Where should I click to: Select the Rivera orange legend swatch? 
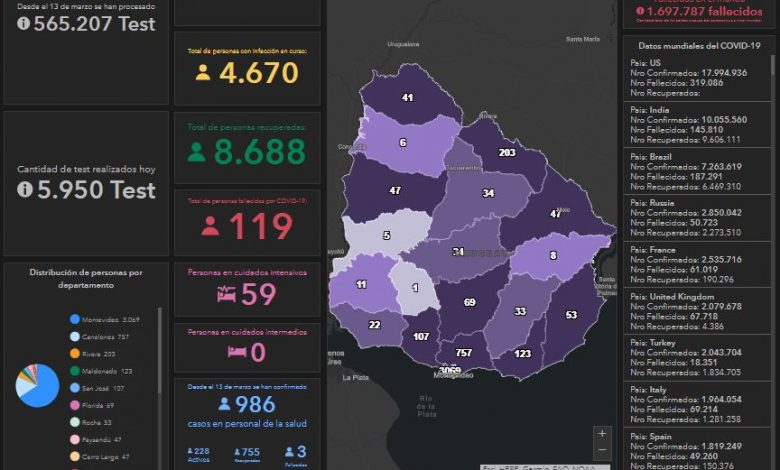click(x=75, y=353)
